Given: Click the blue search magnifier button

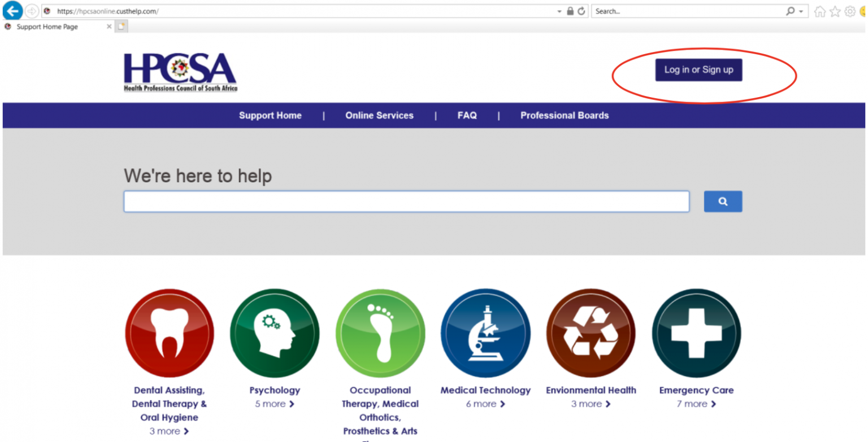Looking at the screenshot, I should coord(723,201).
